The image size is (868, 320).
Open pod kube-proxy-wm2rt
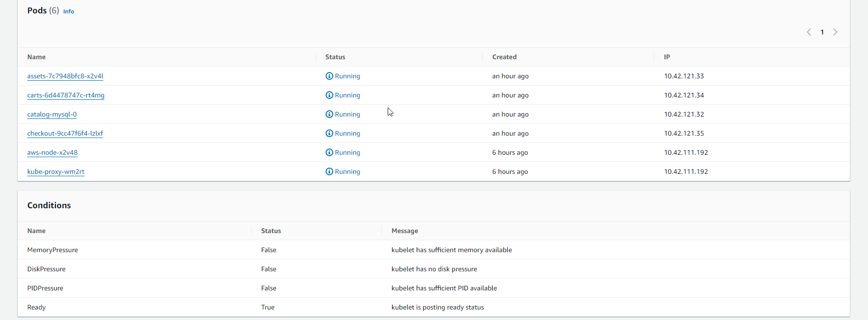[x=56, y=171]
